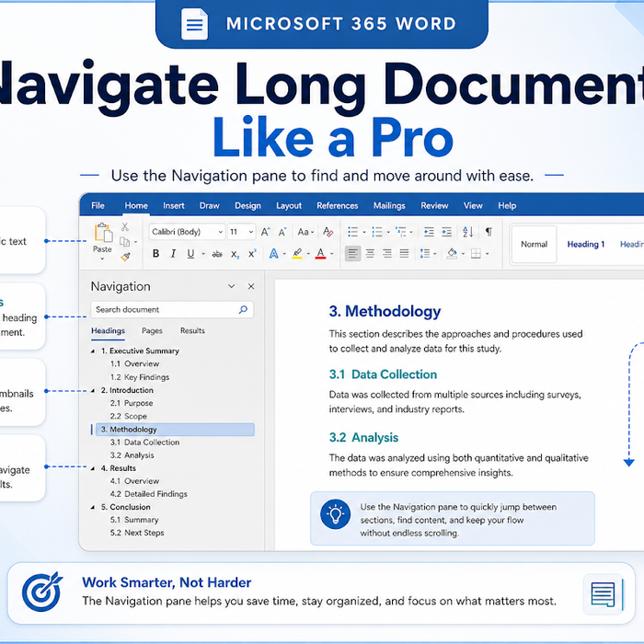The image size is (644, 644).
Task: Switch to Pages tab in Navigation
Action: (152, 331)
